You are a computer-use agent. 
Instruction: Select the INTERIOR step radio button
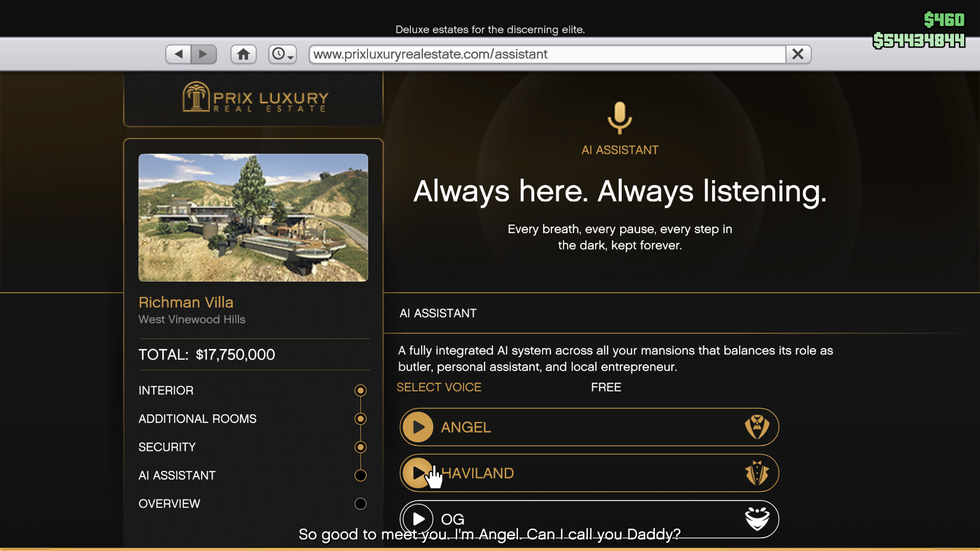tap(360, 390)
